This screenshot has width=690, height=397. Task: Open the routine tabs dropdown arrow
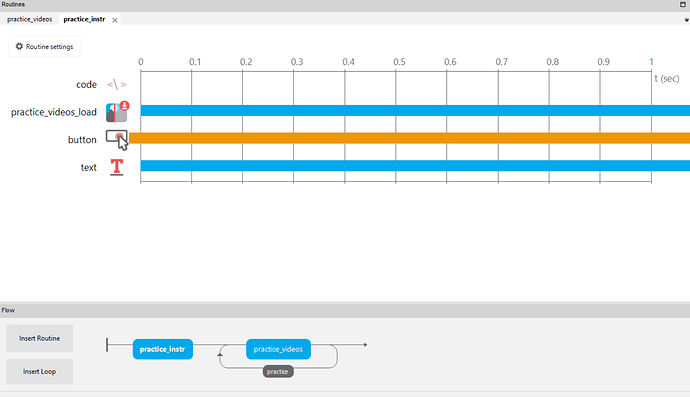pyautogui.click(x=686, y=20)
